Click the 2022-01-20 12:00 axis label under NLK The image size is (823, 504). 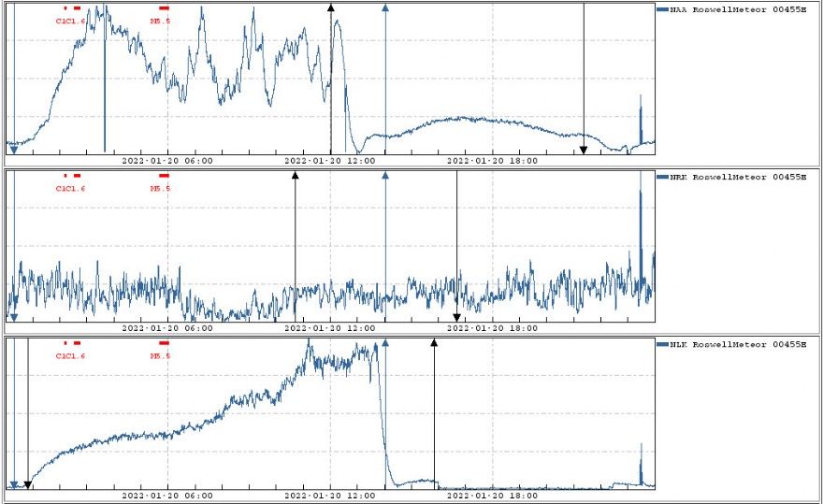click(x=330, y=496)
